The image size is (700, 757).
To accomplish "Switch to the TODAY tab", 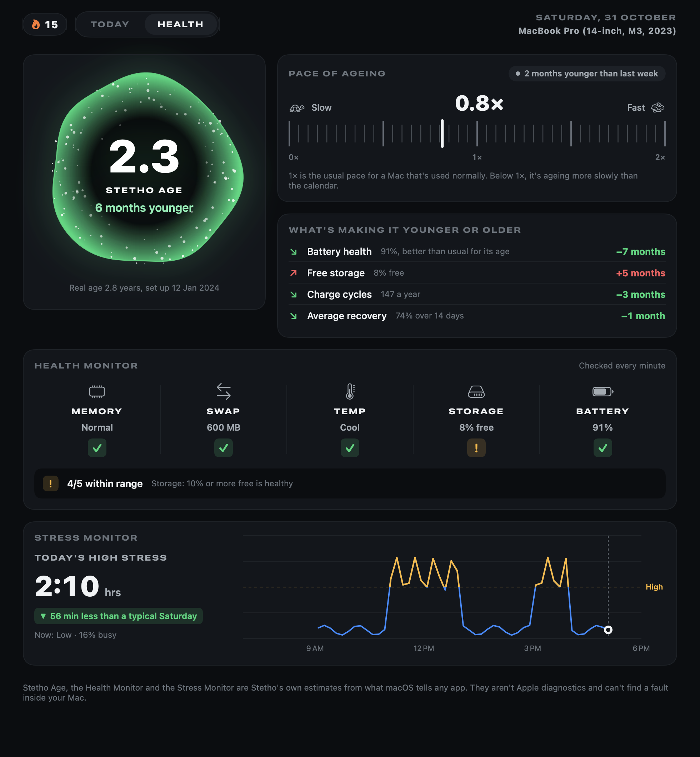I will pos(110,24).
